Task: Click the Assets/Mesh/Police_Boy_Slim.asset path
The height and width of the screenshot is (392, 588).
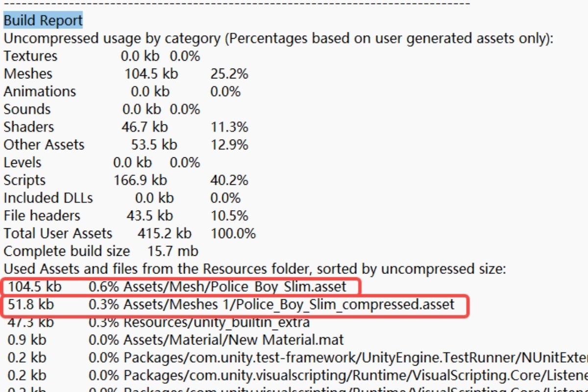Action: click(x=235, y=287)
